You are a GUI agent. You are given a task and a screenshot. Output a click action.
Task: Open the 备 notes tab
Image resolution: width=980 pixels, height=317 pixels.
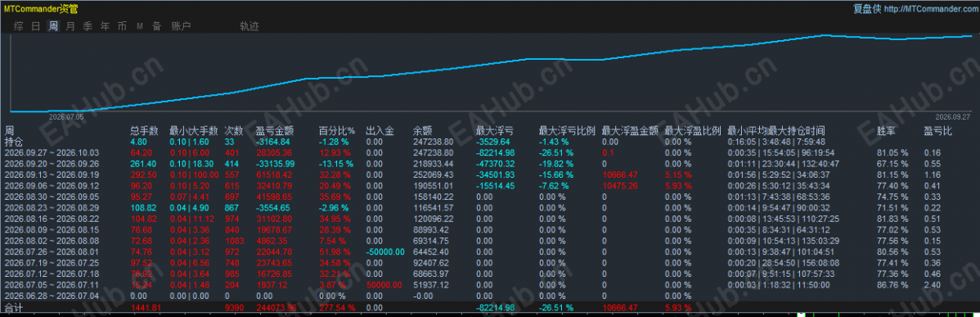157,26
